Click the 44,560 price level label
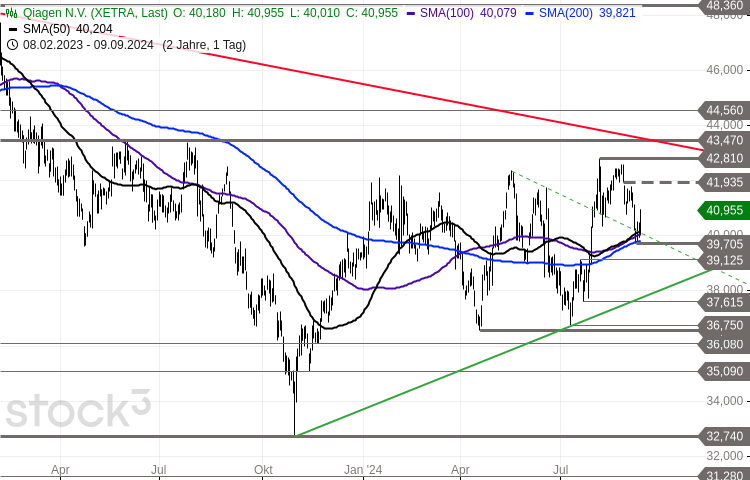Viewport: 750px width, 480px height. [x=724, y=111]
